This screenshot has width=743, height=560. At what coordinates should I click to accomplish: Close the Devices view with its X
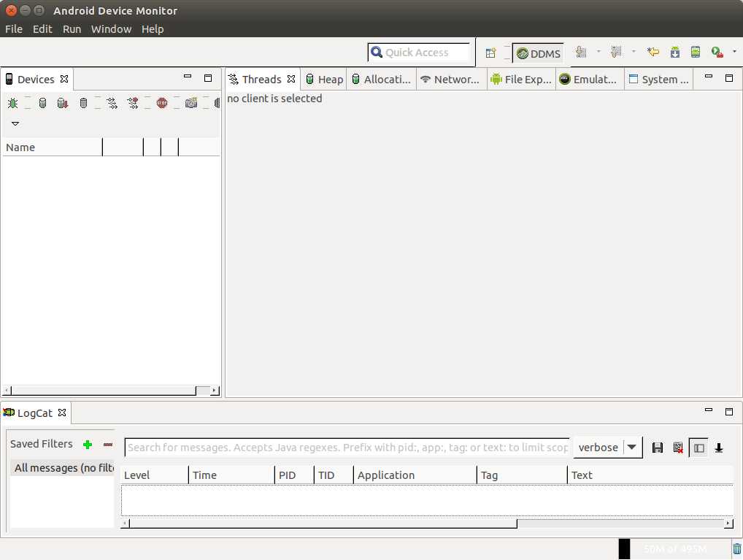pyautogui.click(x=64, y=79)
